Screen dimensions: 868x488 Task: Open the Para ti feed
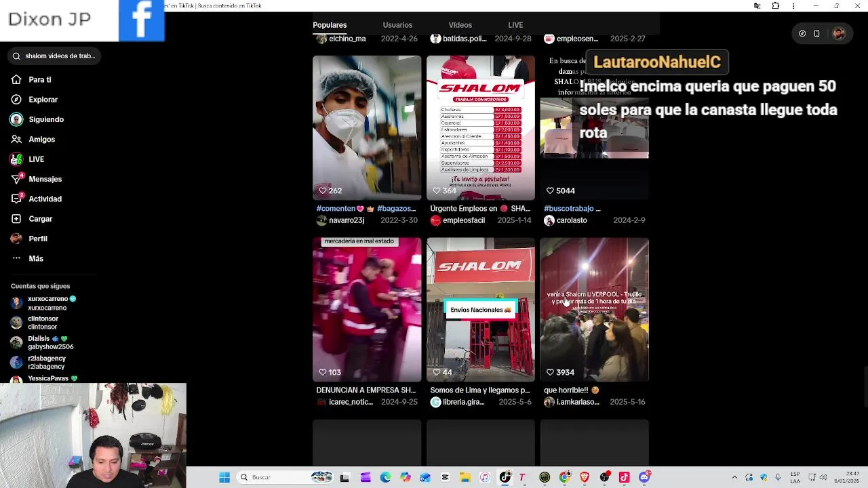click(x=31, y=80)
